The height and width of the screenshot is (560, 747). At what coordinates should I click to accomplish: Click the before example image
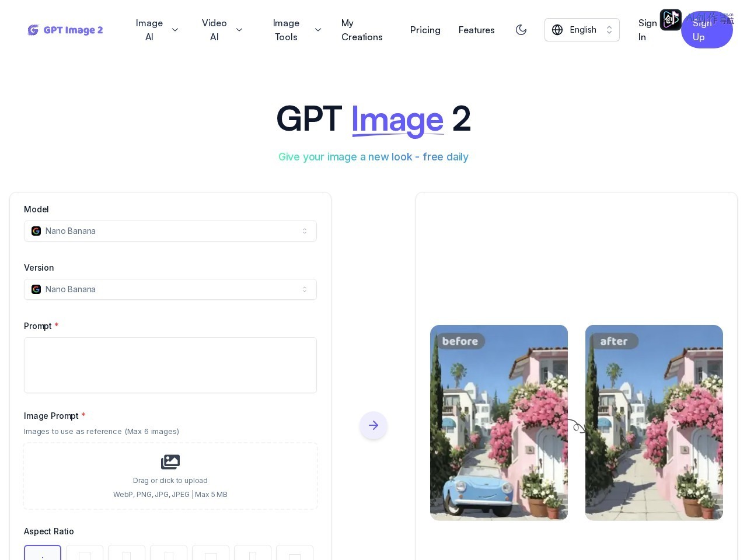pyautogui.click(x=499, y=422)
